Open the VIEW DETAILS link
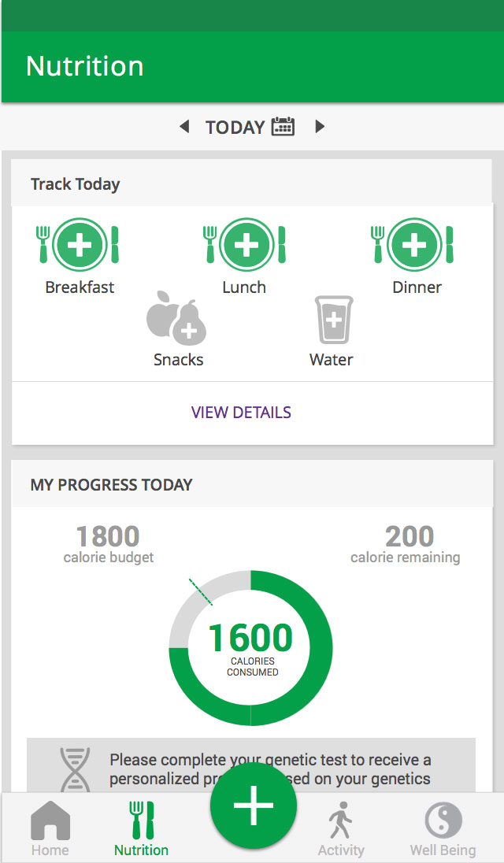 pyautogui.click(x=241, y=413)
